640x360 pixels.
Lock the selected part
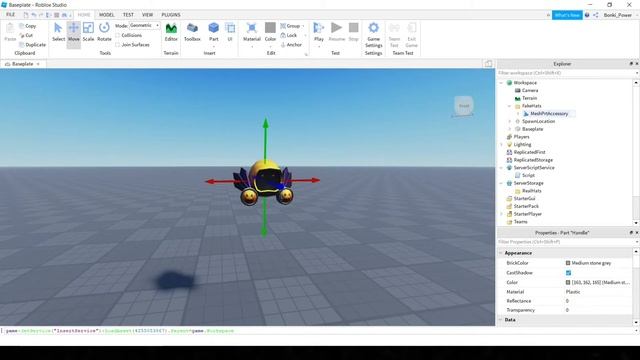pyautogui.click(x=289, y=35)
